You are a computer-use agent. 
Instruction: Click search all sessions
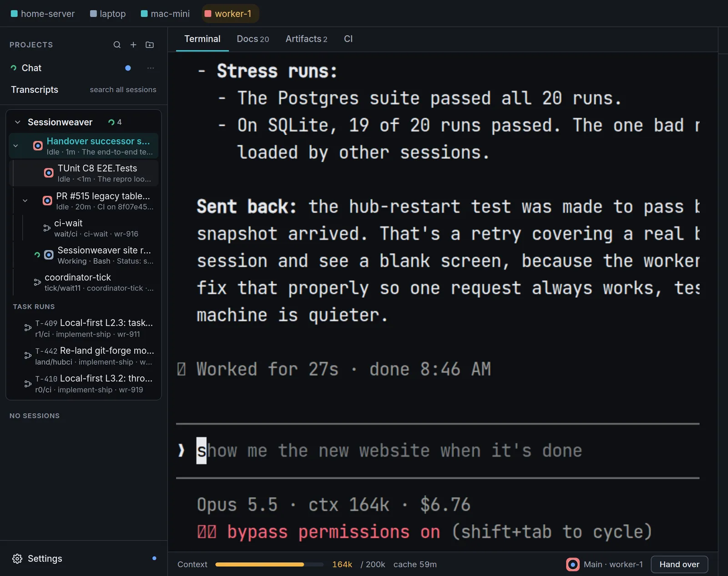123,90
